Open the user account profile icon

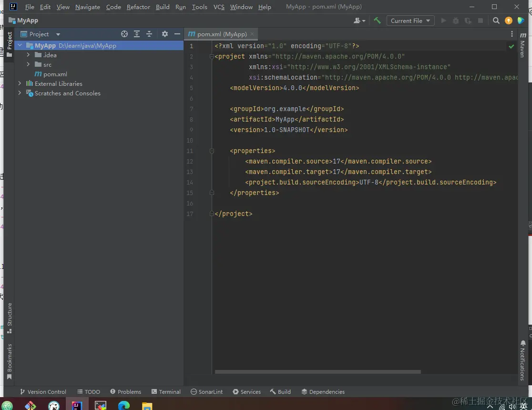click(x=359, y=20)
